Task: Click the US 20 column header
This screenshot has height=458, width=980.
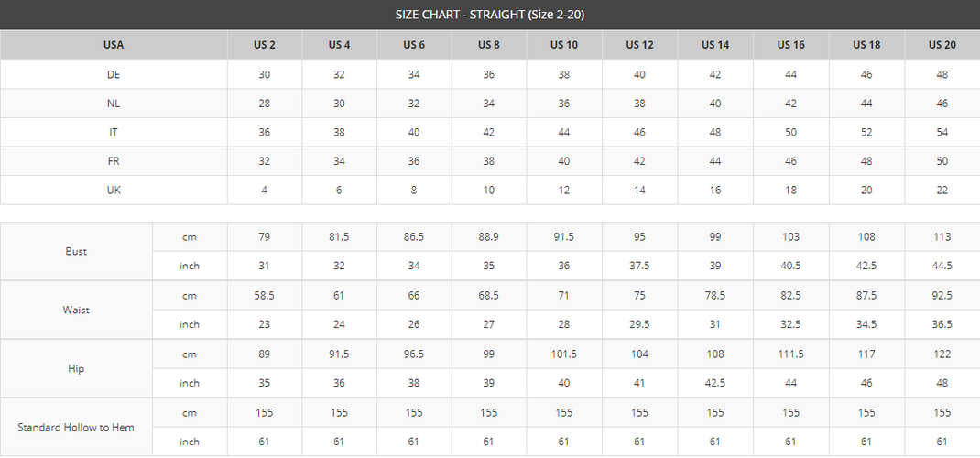Action: pyautogui.click(x=942, y=45)
